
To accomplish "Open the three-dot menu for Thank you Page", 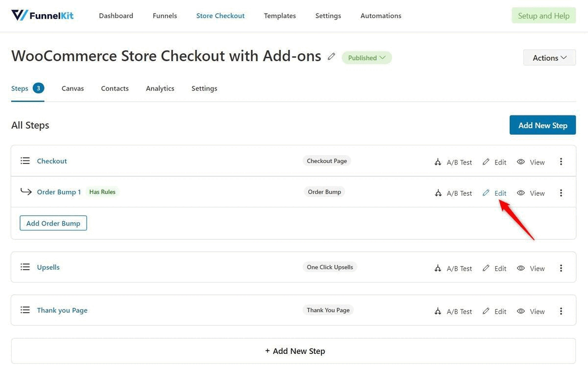I will [561, 311].
